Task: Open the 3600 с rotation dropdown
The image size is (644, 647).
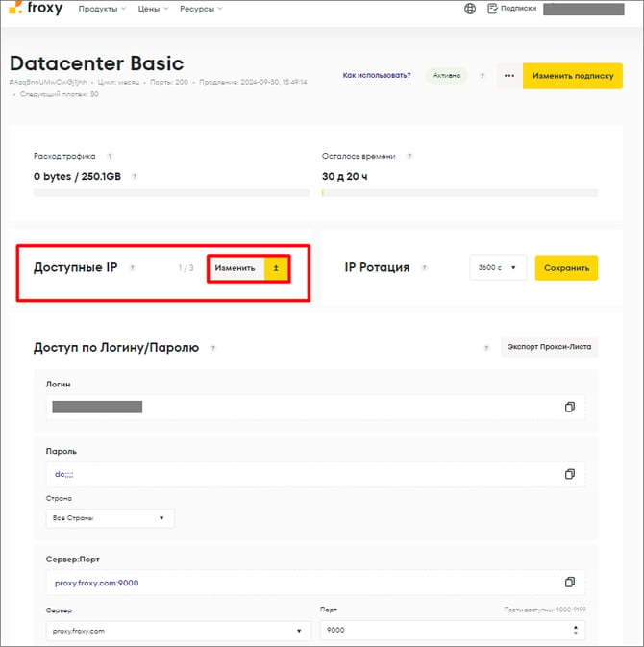Action: (x=498, y=268)
